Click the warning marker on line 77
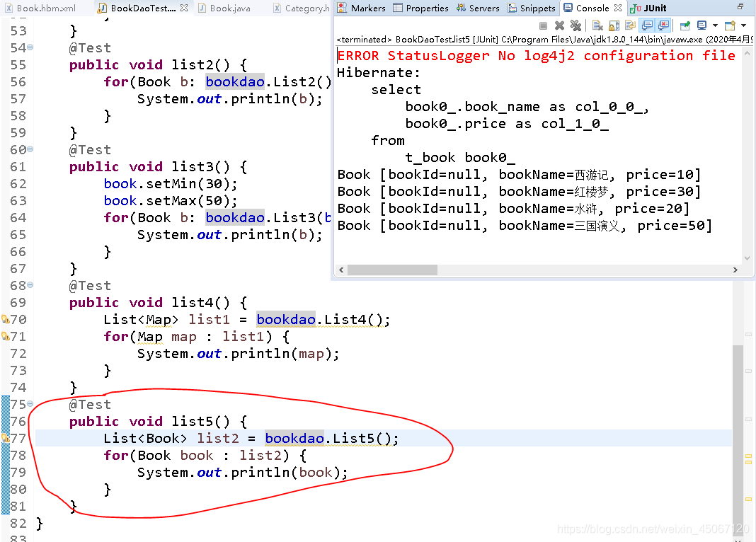Screen dimensions: 756x542 coord(5,438)
